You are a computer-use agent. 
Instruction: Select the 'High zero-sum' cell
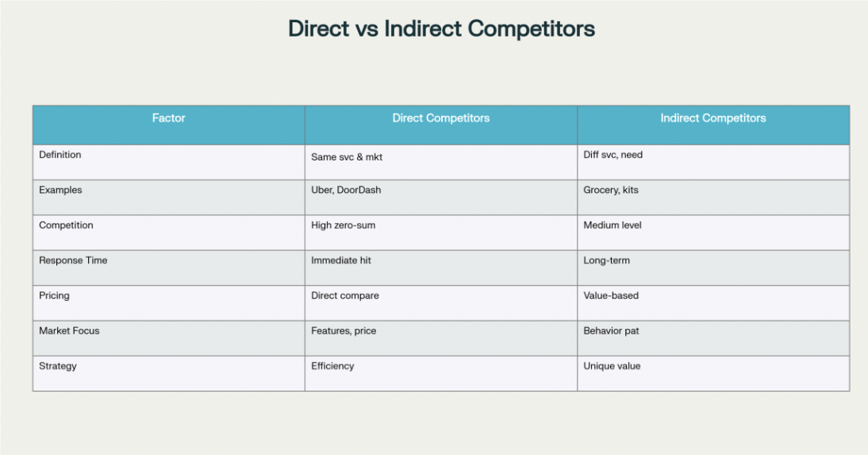pos(343,226)
